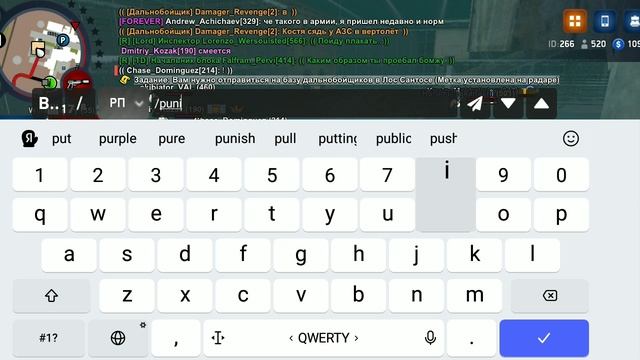Open the RP chat mode dropdown
The image size is (640, 360).
point(126,103)
